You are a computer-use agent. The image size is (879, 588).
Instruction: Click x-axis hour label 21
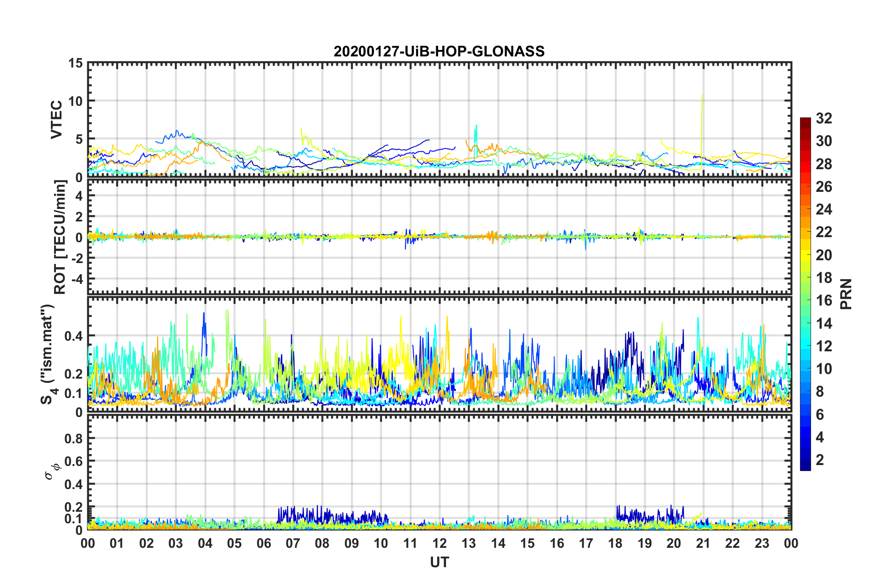pyautogui.click(x=703, y=543)
